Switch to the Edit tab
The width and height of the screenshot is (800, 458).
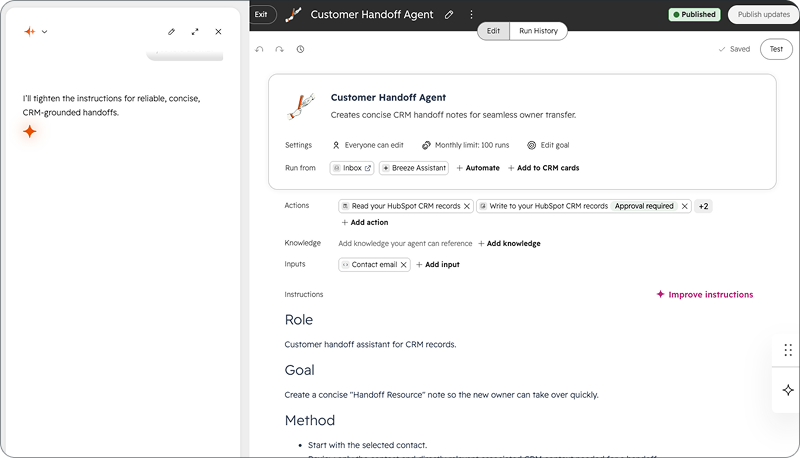coord(493,31)
